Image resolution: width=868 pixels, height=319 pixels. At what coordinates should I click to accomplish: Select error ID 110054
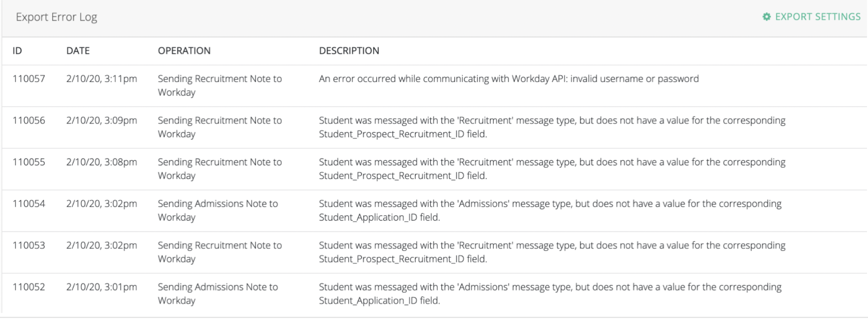tap(29, 203)
